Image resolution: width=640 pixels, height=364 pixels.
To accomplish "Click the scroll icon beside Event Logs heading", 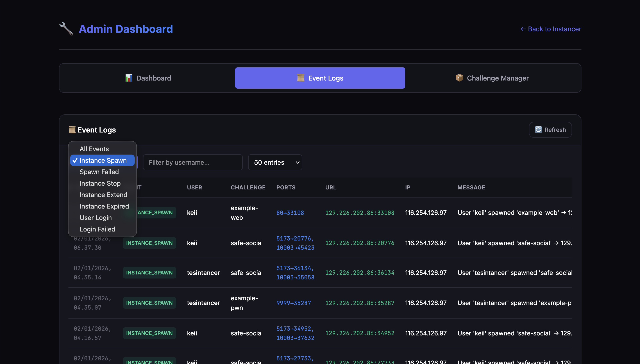I will pos(72,130).
